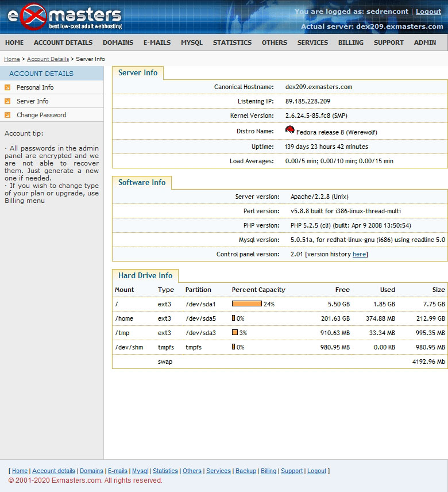The image size is (448, 492).
Task: Open the BILLING menu in top navigation
Action: pos(350,43)
